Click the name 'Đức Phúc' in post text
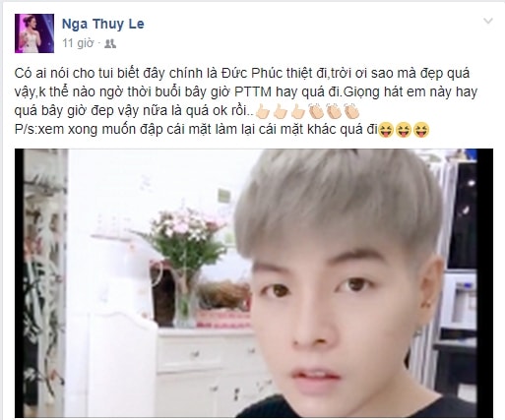 249,73
